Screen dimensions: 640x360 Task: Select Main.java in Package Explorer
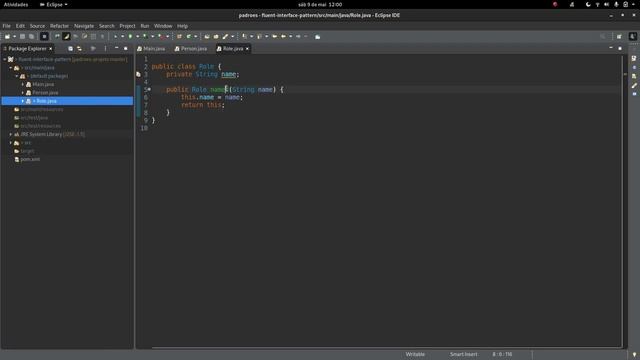(x=43, y=84)
